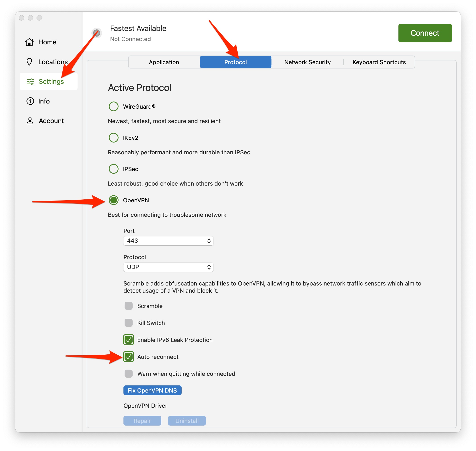Viewport: 476px width, 451px height.
Task: Click the Fix OpenVPN DNS button
Action: pos(152,390)
